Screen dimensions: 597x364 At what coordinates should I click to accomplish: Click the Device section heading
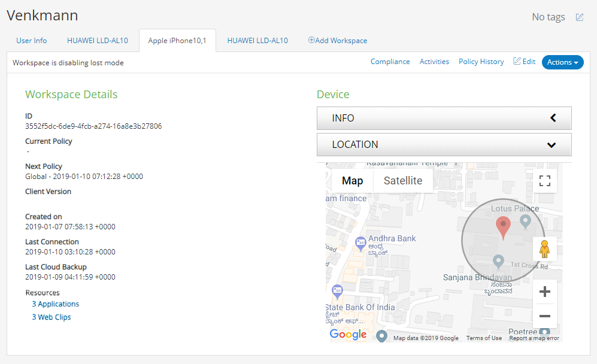coord(333,95)
